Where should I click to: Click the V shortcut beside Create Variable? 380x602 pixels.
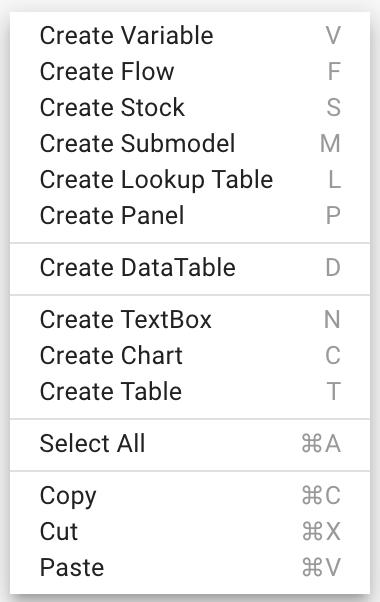[333, 36]
